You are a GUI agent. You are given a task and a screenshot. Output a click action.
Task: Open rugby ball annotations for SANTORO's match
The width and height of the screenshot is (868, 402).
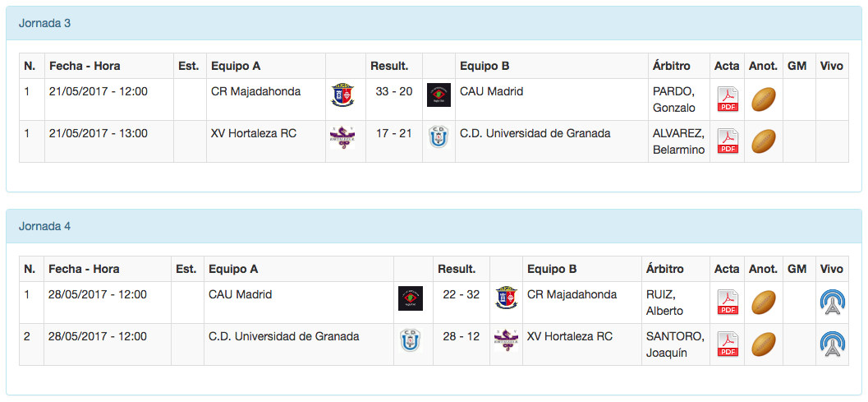(764, 344)
